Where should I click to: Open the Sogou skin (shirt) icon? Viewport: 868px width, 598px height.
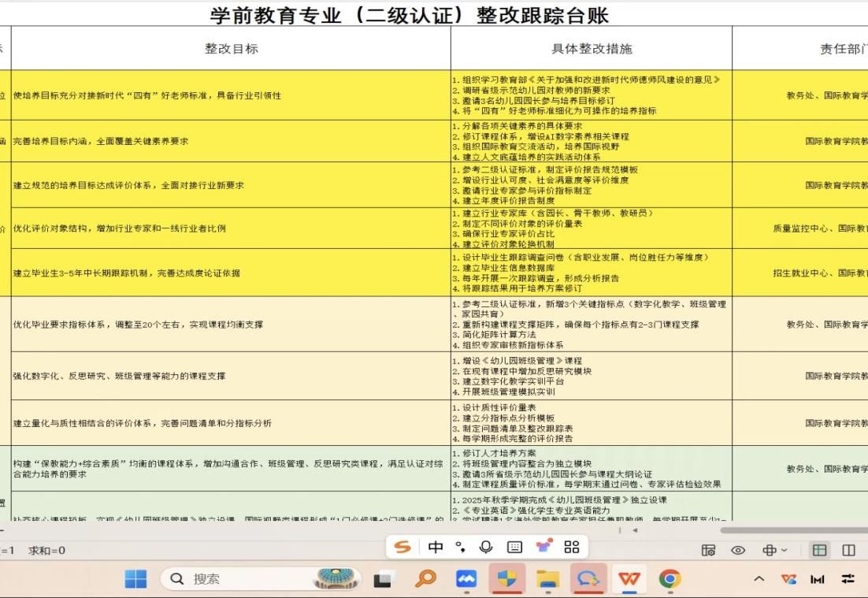(544, 547)
